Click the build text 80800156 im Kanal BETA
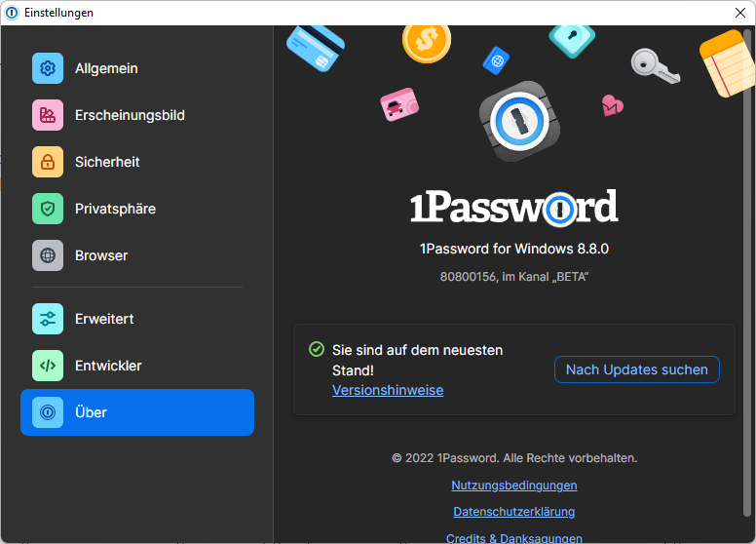This screenshot has width=756, height=544. (x=514, y=277)
